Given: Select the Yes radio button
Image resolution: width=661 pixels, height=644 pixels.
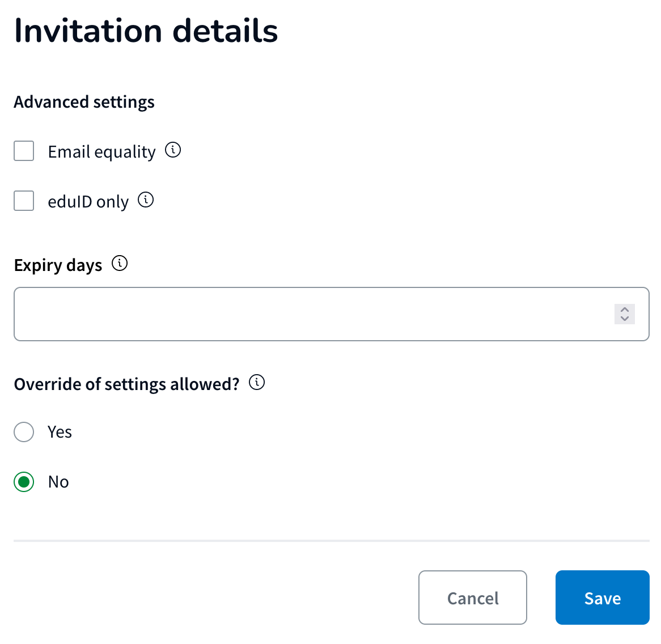Looking at the screenshot, I should [x=24, y=432].
